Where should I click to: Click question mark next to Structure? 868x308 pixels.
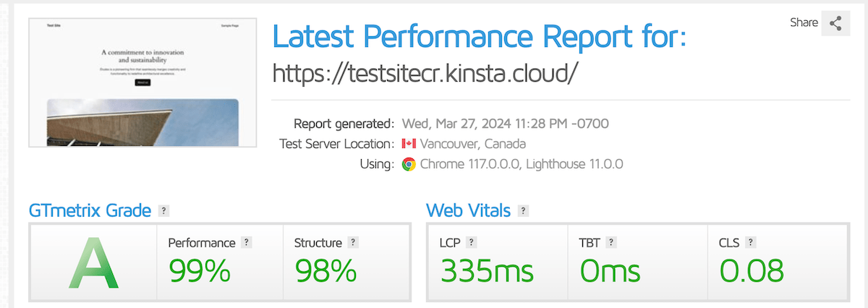pos(353,243)
